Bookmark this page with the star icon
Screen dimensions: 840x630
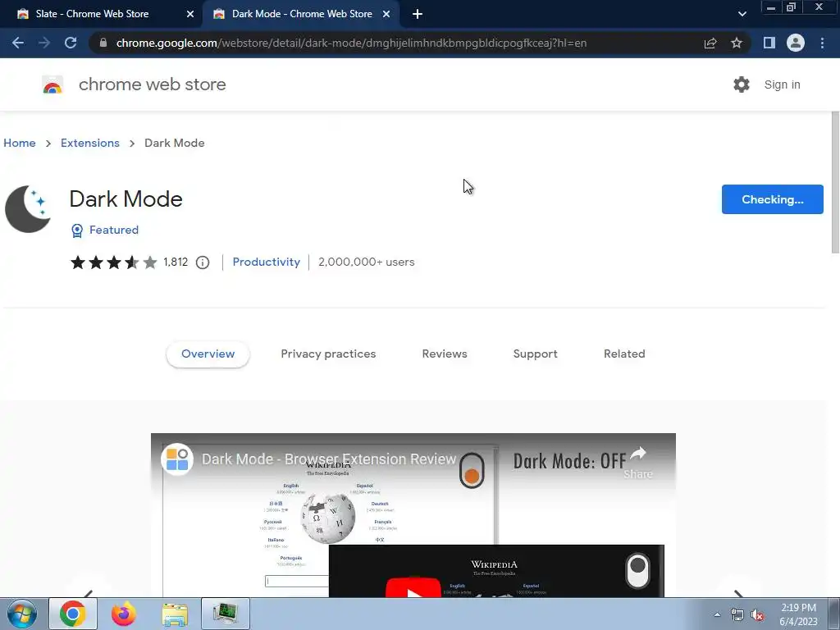tap(737, 43)
